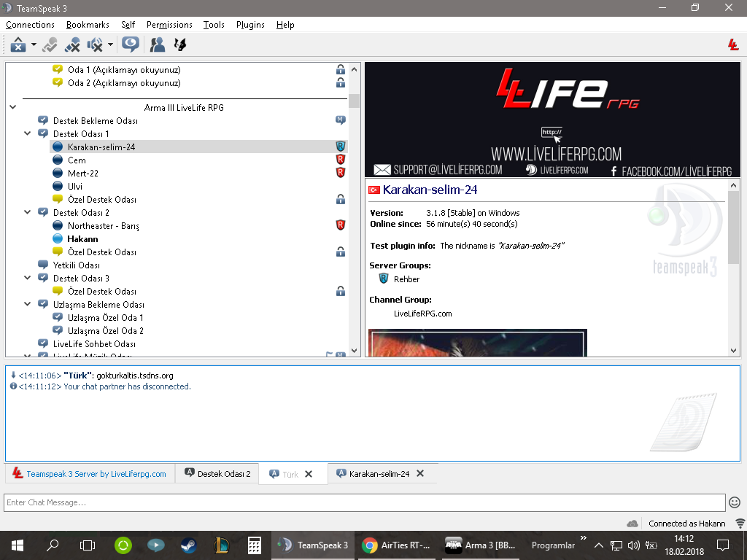Open the Bookmarks menu
This screenshot has width=747, height=560.
(x=88, y=25)
